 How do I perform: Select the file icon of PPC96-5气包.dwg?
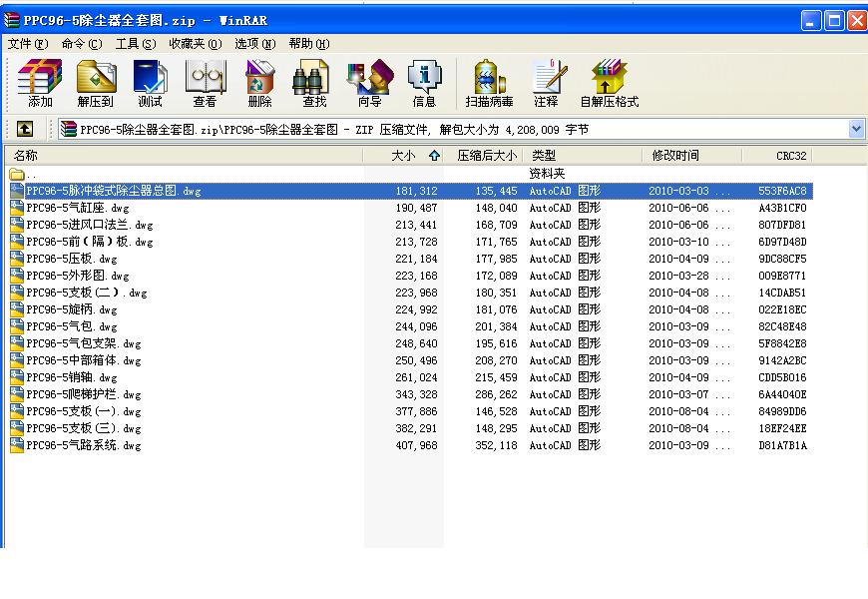pos(17,326)
